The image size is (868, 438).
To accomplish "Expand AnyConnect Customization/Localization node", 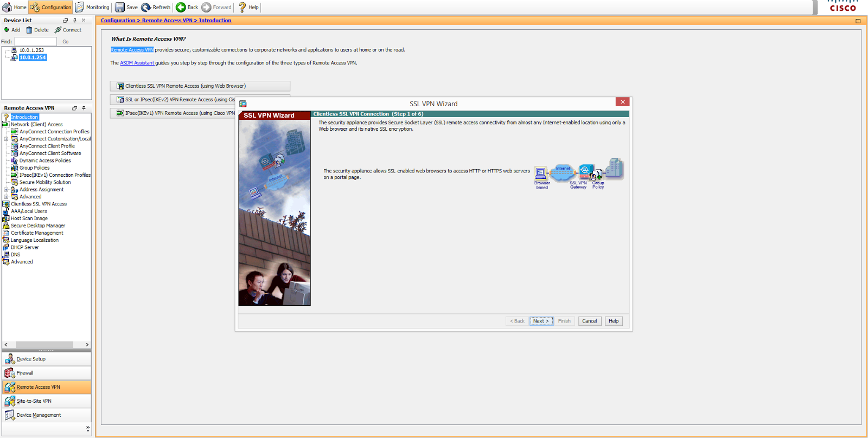I will click(x=6, y=139).
